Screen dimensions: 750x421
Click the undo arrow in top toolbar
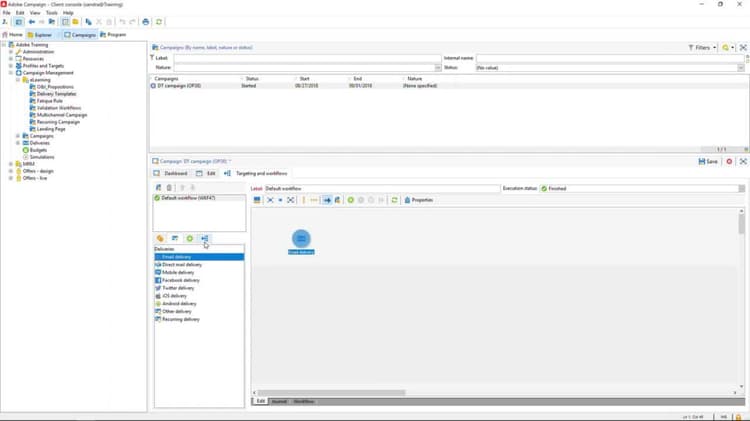point(122,22)
